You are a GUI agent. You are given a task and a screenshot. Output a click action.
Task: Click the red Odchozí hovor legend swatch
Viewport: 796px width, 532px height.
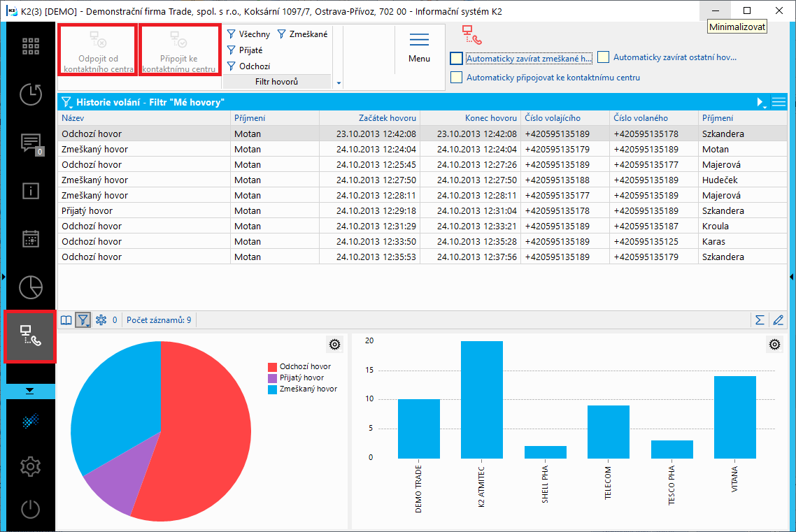point(272,367)
